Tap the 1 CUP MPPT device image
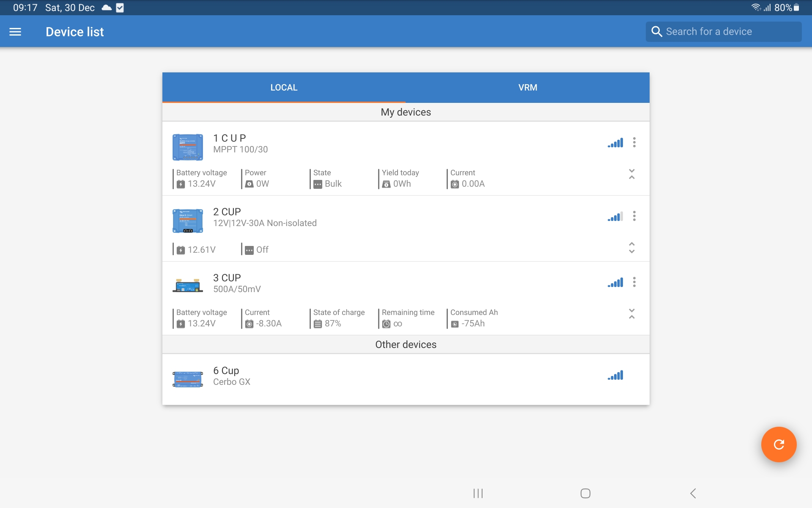 tap(188, 147)
